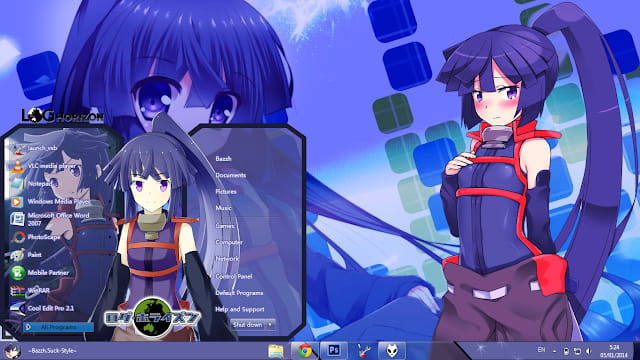Expand All Programs list
The height and width of the screenshot is (360, 640).
pos(58,327)
